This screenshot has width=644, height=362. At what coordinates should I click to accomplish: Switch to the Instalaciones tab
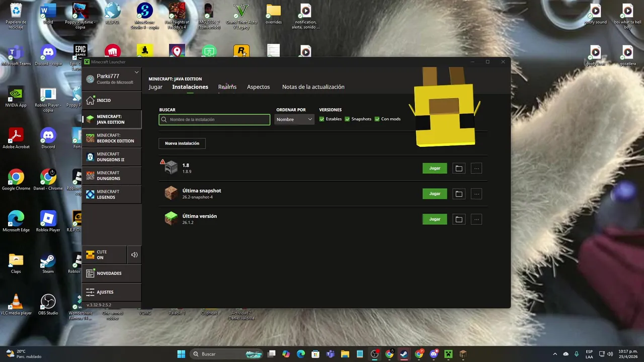(190, 87)
